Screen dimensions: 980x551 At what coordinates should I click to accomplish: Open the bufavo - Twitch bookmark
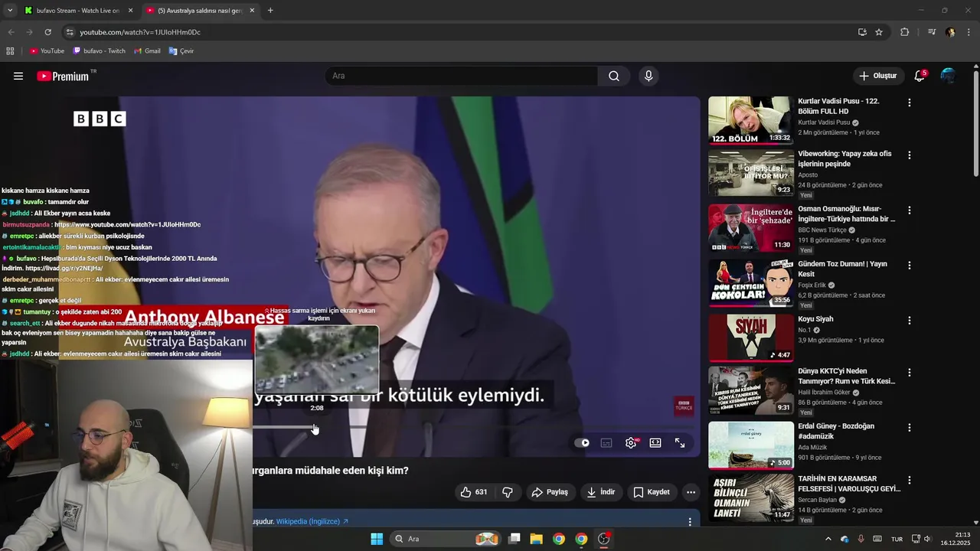point(99,51)
